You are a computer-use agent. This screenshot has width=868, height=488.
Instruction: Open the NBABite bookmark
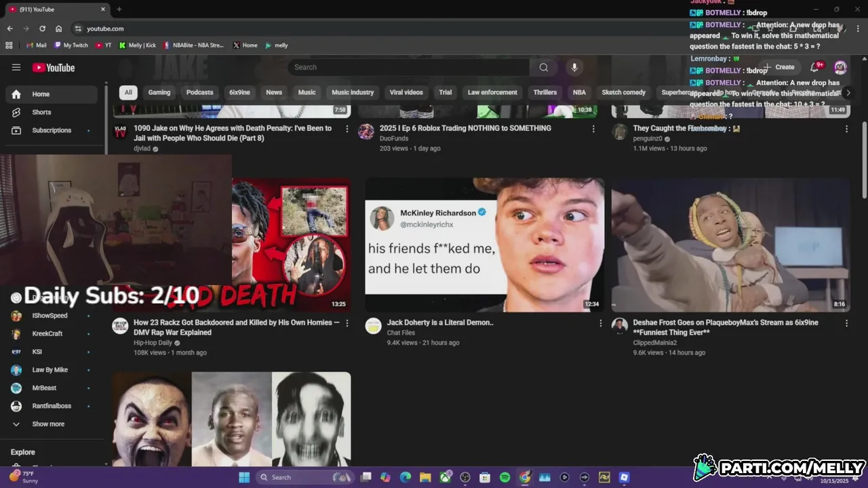[193, 45]
